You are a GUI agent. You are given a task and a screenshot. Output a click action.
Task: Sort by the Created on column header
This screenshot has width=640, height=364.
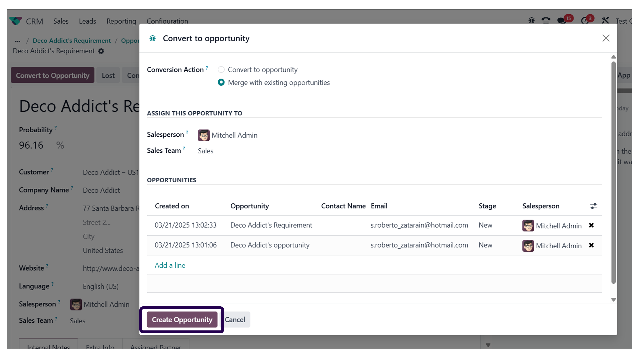coord(172,206)
